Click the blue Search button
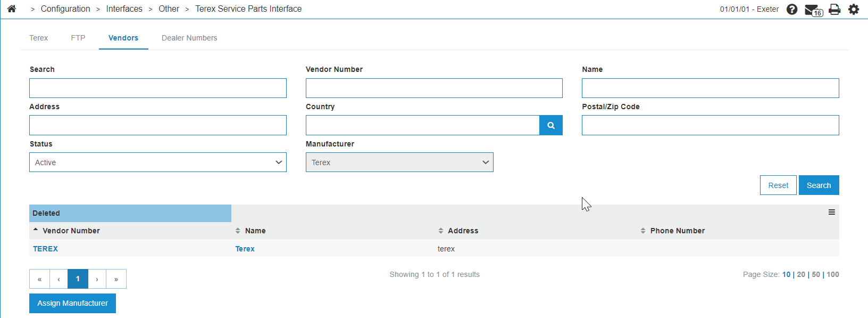868x318 pixels. pos(819,185)
